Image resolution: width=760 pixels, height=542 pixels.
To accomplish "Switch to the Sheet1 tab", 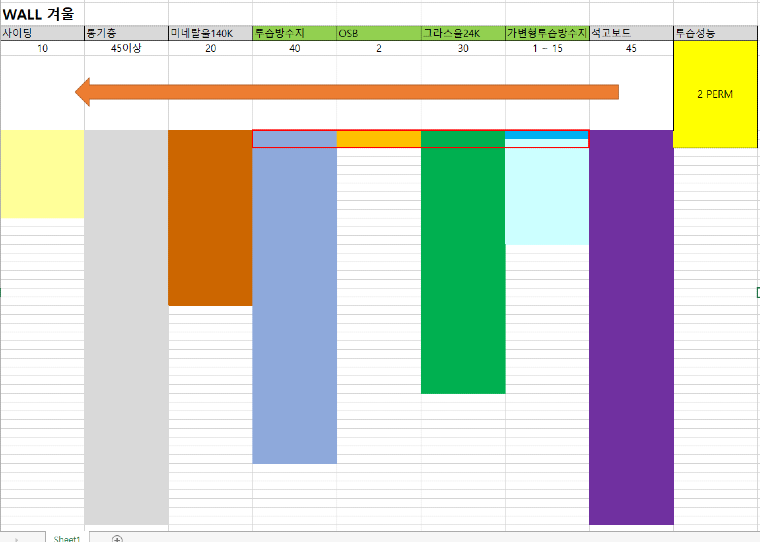I will [x=67, y=538].
